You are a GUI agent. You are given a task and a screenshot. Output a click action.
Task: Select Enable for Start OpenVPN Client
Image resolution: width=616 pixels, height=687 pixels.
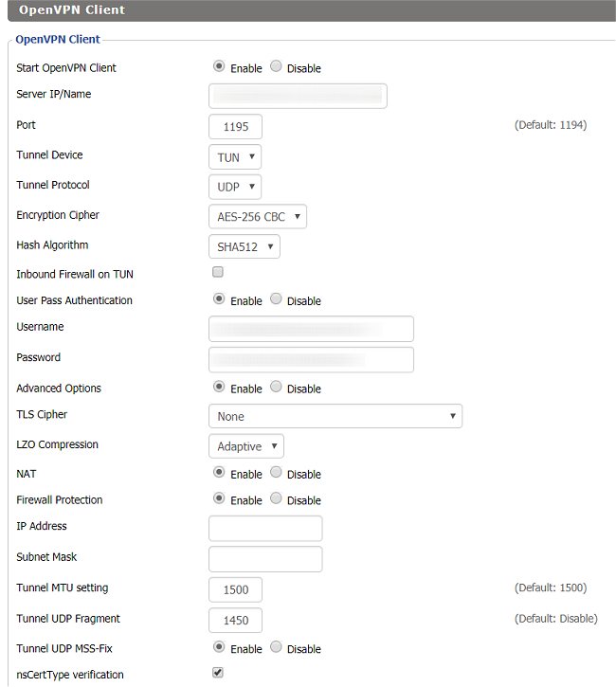(x=219, y=66)
